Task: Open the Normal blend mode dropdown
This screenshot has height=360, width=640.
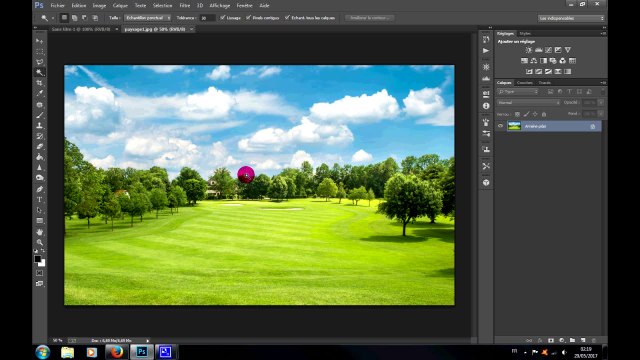Action: pyautogui.click(x=529, y=103)
